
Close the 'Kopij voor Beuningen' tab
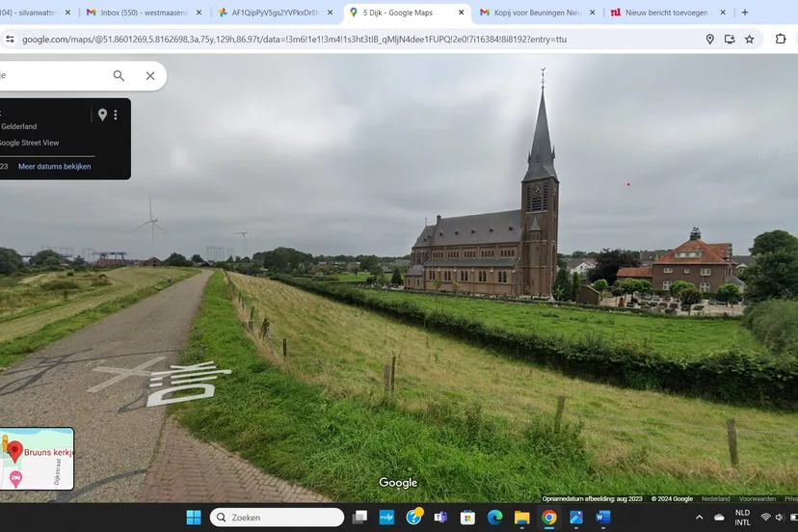(593, 13)
